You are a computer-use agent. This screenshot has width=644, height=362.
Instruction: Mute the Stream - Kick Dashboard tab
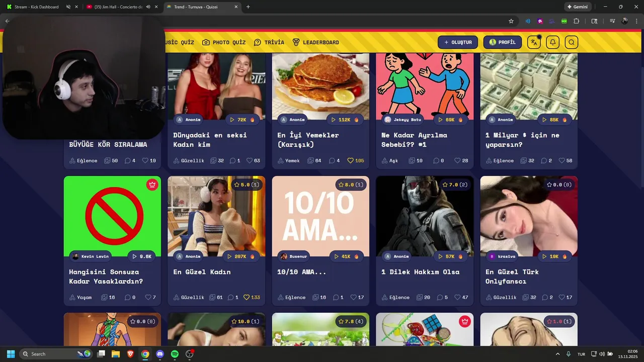point(68,7)
